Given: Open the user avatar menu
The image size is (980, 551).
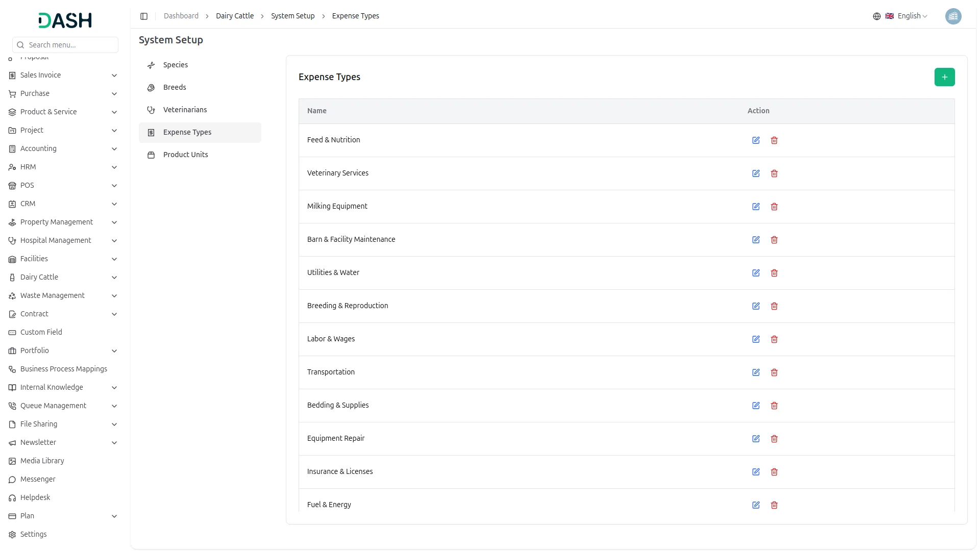Looking at the screenshot, I should pos(953,16).
